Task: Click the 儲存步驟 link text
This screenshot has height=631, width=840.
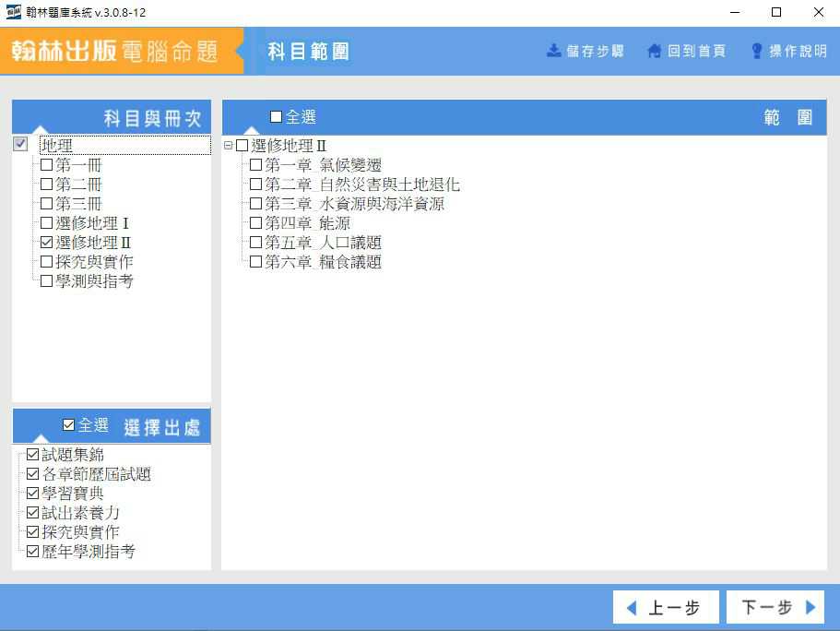Action: (x=595, y=51)
